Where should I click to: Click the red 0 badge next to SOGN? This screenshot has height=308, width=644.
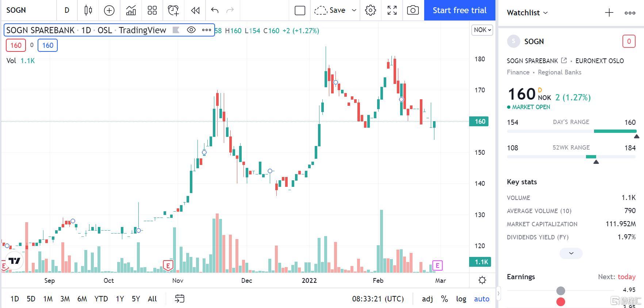click(629, 42)
